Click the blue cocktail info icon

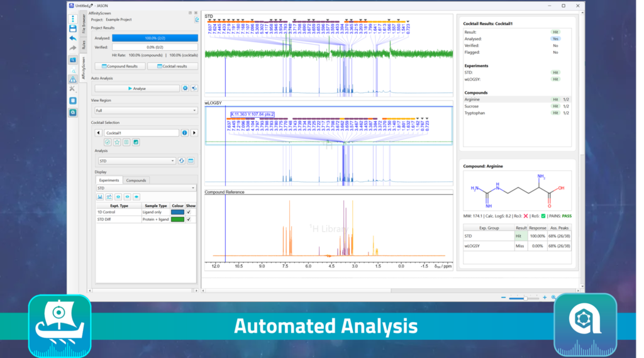tap(186, 134)
